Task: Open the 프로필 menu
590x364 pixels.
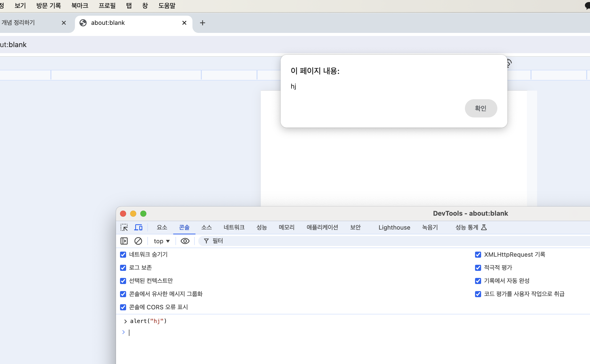Action: (x=107, y=6)
